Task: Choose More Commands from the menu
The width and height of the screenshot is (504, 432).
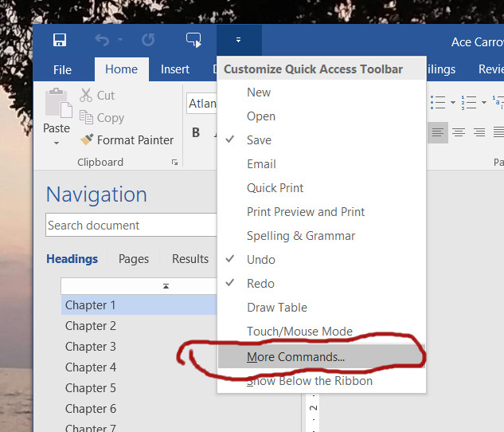Action: [295, 357]
